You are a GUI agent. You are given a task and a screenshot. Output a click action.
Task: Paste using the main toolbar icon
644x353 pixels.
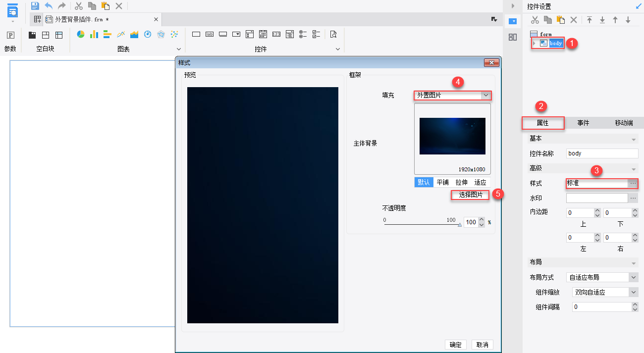click(106, 6)
